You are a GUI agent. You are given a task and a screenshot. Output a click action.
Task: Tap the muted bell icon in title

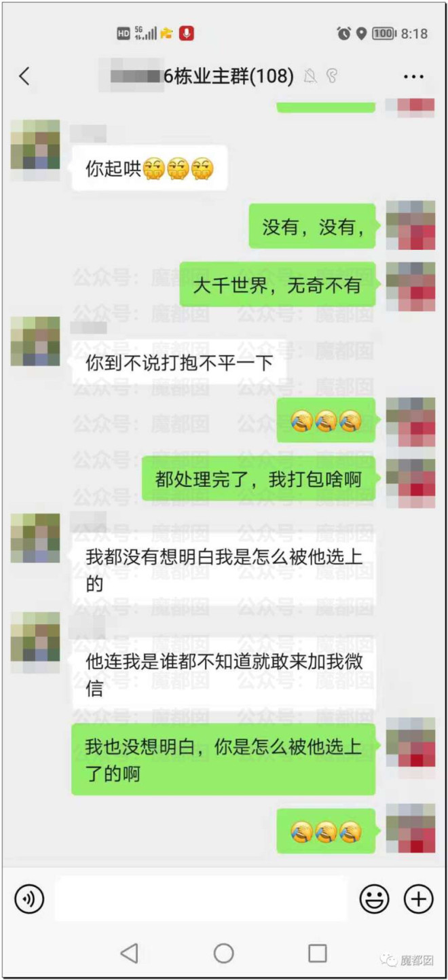(310, 76)
